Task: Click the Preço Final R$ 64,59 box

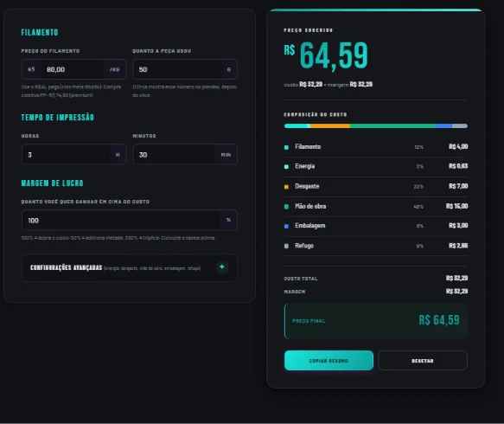Action: tap(376, 321)
